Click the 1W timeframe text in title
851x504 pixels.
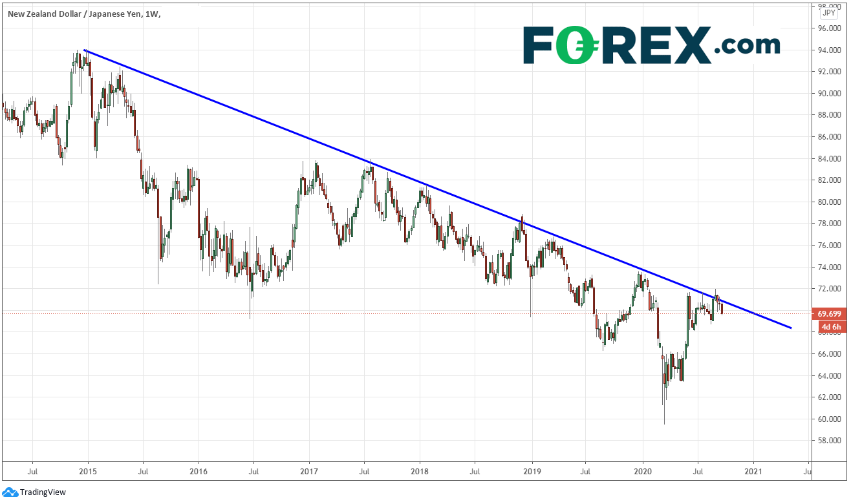(151, 13)
